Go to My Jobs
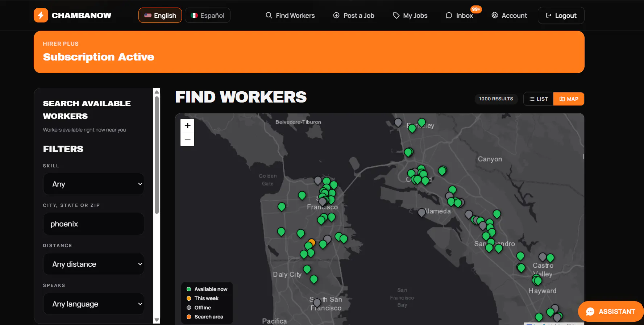644x325 pixels. [410, 15]
